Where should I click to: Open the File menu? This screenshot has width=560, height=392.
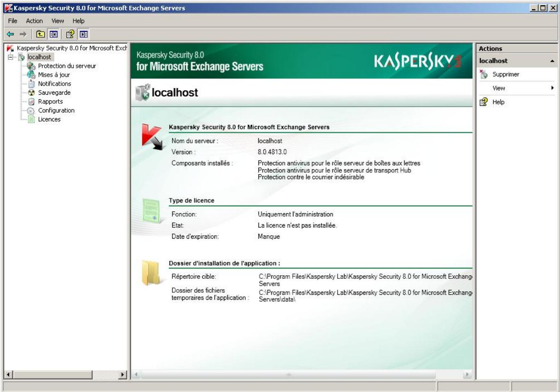tap(13, 21)
